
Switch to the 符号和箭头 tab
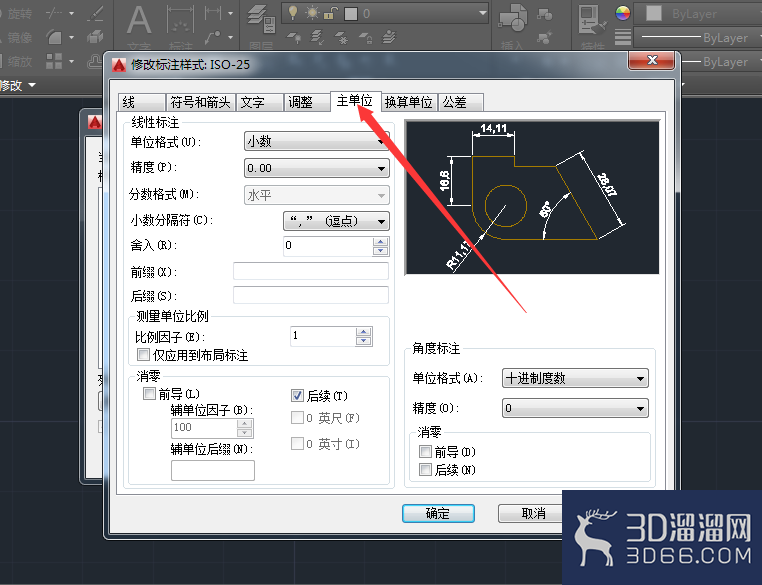[x=200, y=102]
